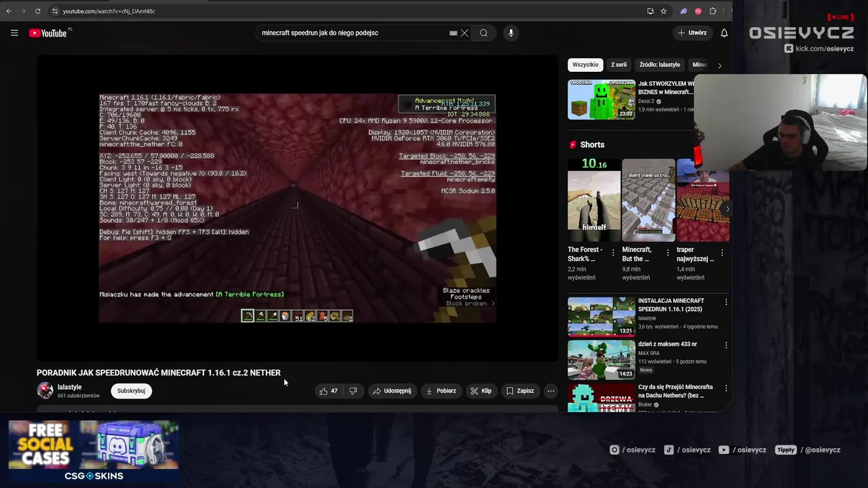Open the lalastyle channel avatar
This screenshot has width=868, height=488.
pos(45,390)
